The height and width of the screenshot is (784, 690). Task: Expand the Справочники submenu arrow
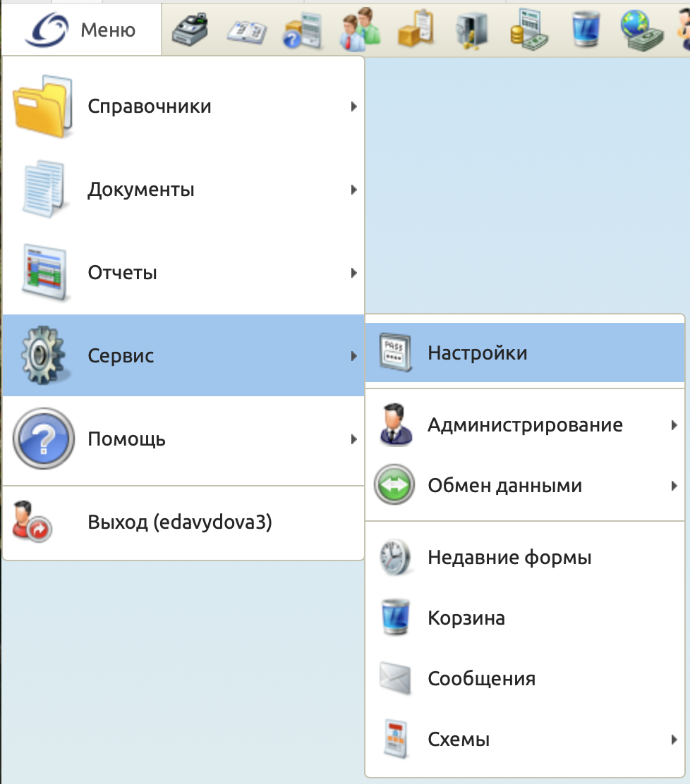click(x=354, y=107)
